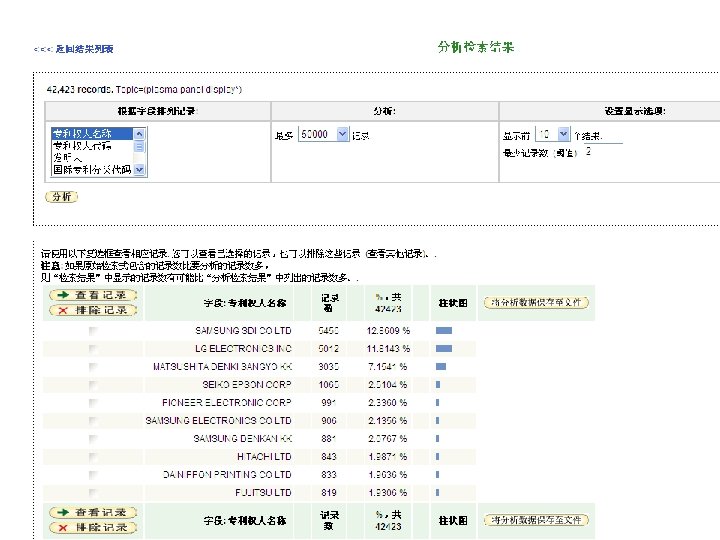Click top View Records green arrow button

pyautogui.click(x=93, y=295)
